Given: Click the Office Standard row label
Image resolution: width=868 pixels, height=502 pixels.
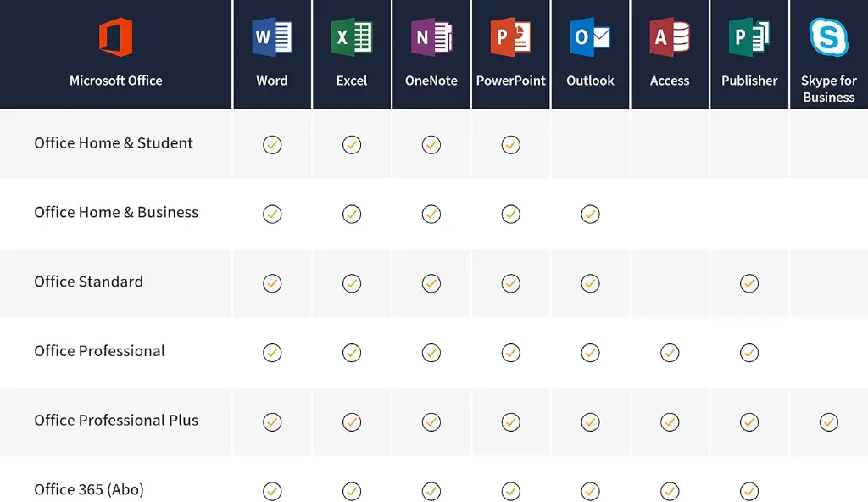Looking at the screenshot, I should [x=88, y=282].
